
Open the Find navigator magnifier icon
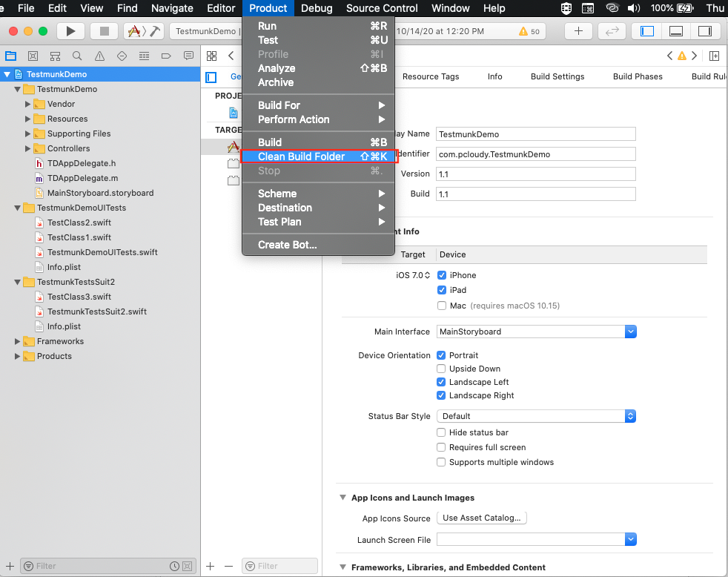77,56
